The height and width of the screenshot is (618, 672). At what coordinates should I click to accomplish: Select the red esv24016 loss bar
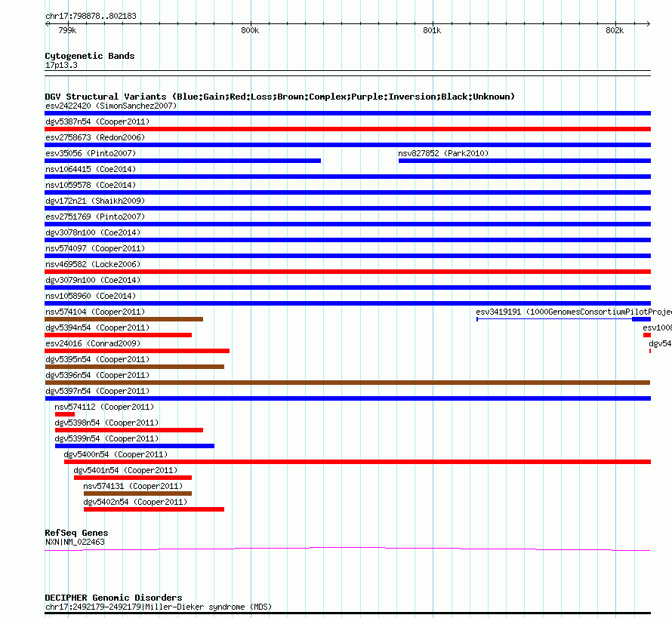point(137,351)
